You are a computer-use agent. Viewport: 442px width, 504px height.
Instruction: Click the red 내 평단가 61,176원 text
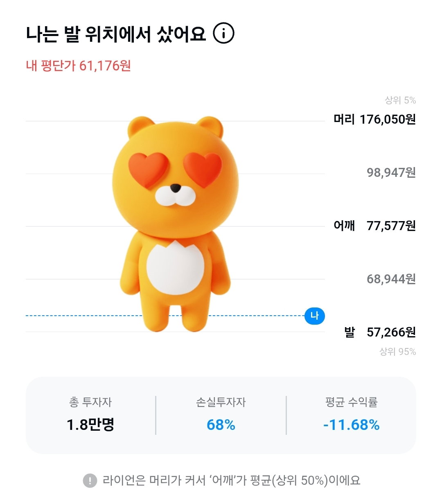click(x=78, y=66)
